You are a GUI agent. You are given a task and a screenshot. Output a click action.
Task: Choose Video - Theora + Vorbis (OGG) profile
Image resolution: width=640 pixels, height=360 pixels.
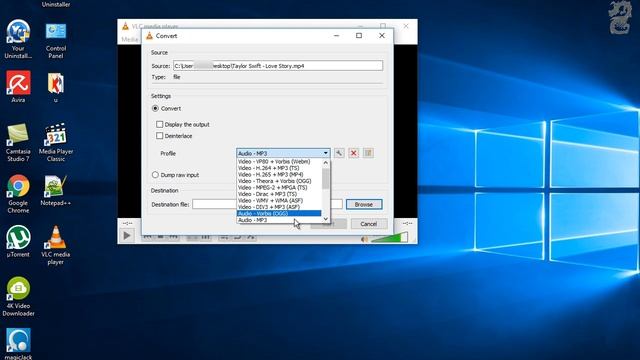pyautogui.click(x=279, y=181)
